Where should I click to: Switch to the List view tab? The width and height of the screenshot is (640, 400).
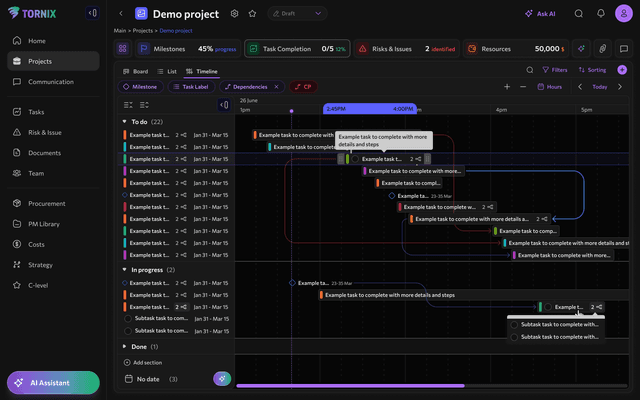[x=166, y=71]
